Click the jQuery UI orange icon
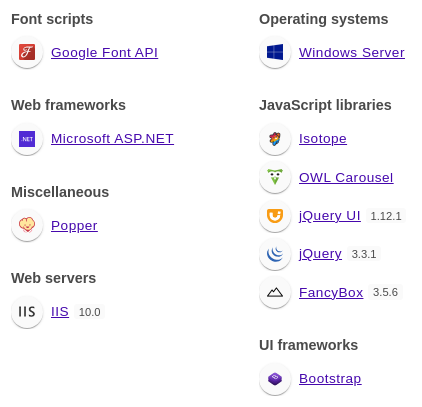Screen dimensions: 422x407 (275, 216)
